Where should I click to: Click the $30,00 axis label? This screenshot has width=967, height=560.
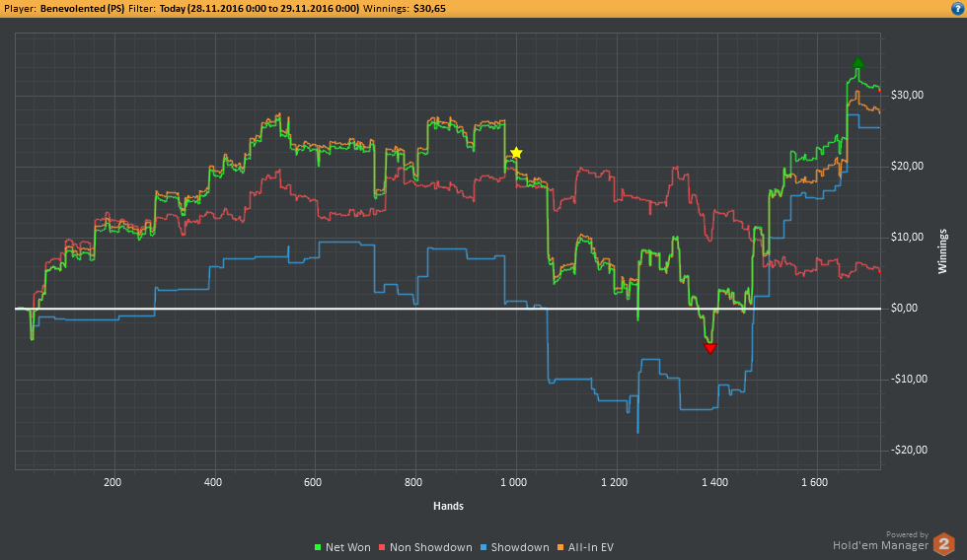tap(907, 95)
